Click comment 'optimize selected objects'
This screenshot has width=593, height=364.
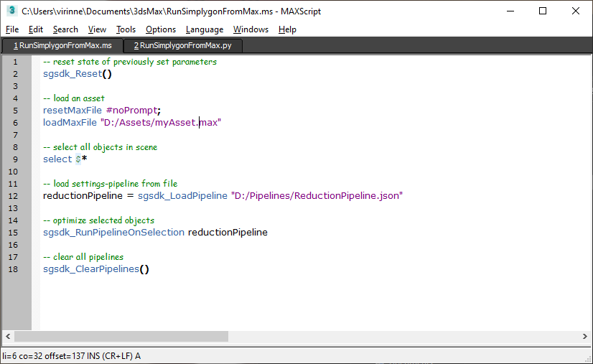[103, 220]
